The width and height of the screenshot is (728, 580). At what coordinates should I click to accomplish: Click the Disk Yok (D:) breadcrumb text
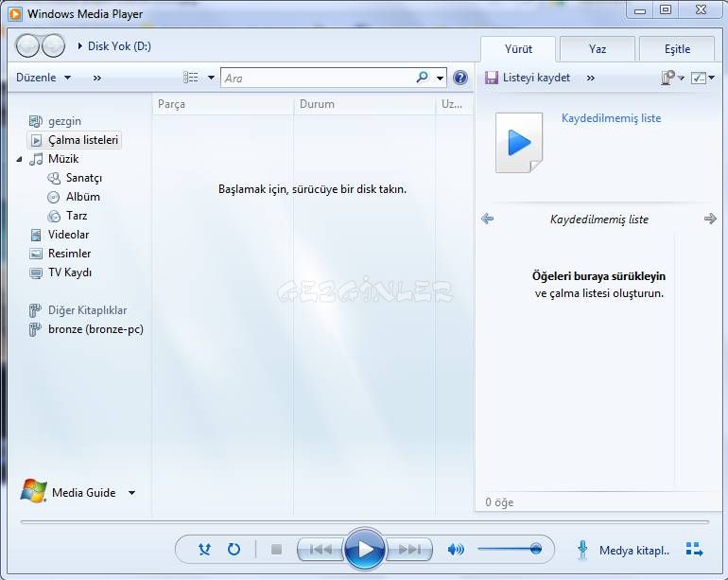119,46
